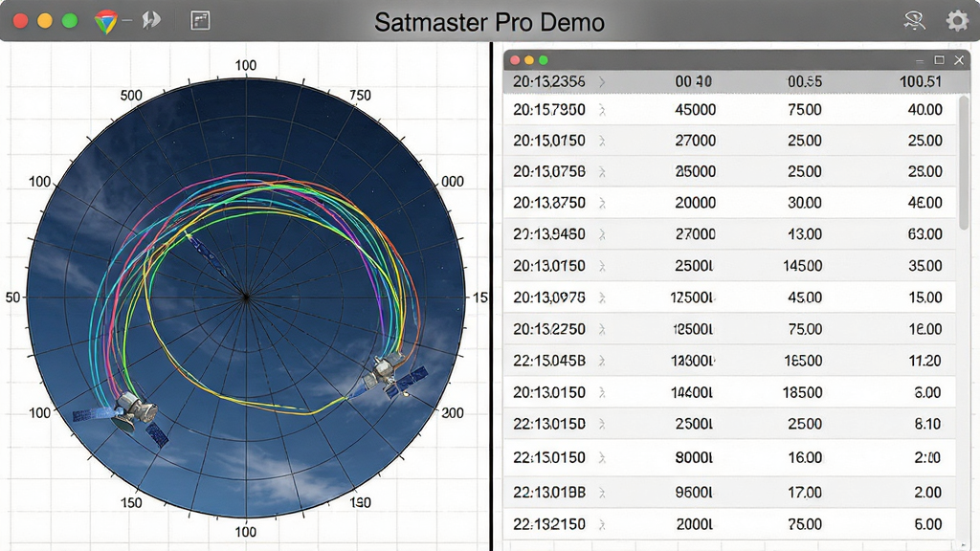Expand the chevron on the 22:13.01BB row
Screen dimensions: 980x551
[x=602, y=493]
